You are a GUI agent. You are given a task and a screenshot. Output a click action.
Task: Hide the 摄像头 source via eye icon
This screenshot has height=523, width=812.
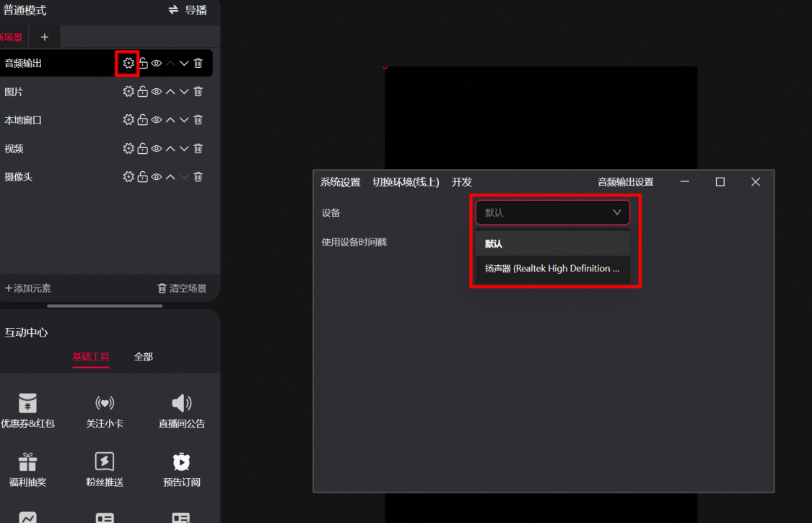click(x=157, y=177)
